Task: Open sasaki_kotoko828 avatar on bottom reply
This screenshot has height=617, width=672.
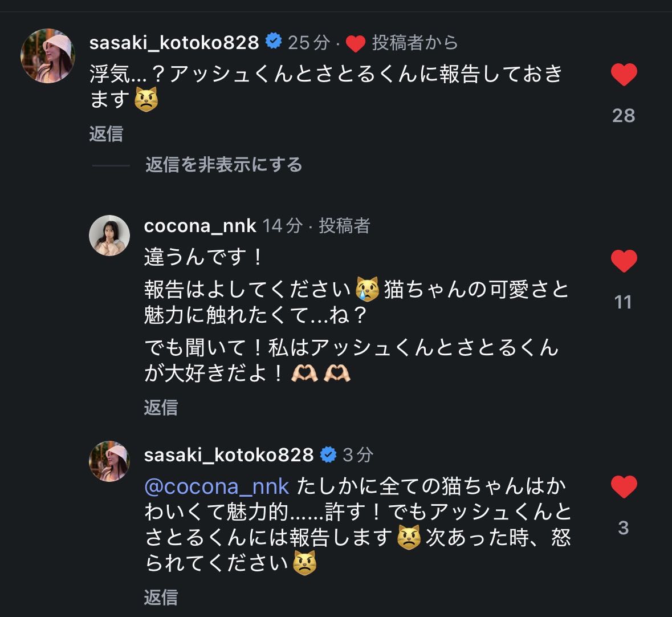Action: coord(109,461)
